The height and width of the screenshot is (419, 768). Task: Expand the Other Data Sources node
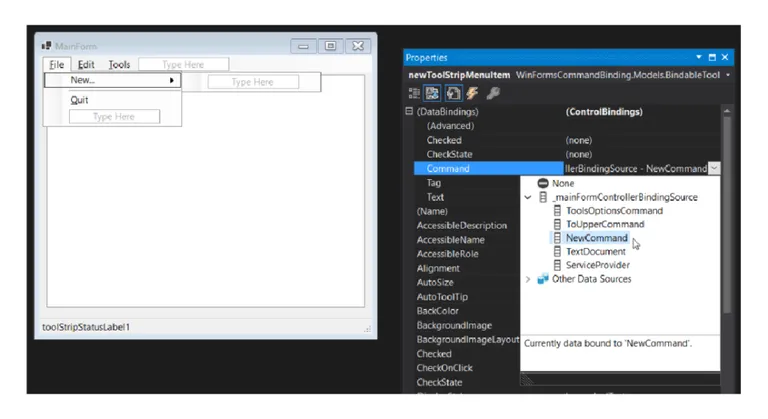tap(528, 279)
